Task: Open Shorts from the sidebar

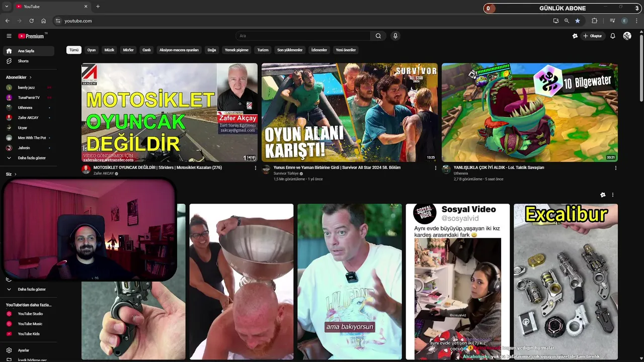Action: pyautogui.click(x=28, y=61)
